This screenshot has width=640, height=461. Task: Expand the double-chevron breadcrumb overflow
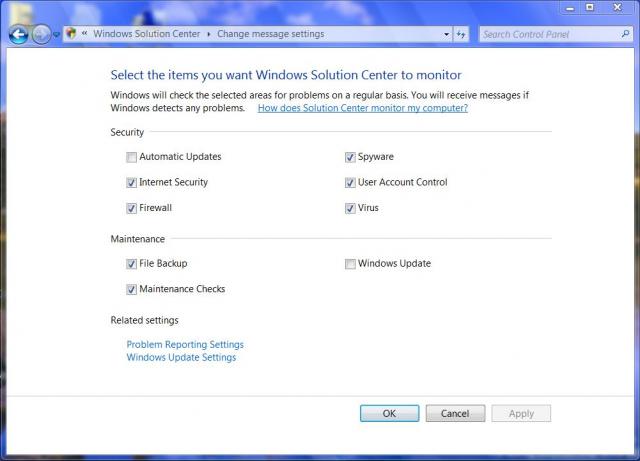point(84,33)
